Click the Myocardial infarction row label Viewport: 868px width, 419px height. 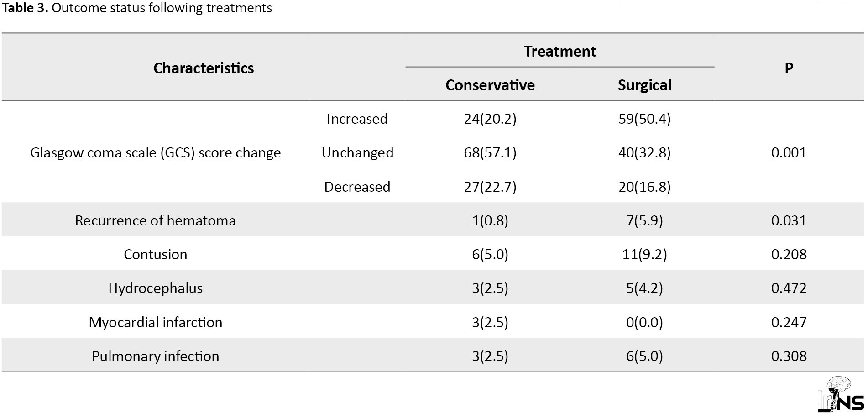156,322
